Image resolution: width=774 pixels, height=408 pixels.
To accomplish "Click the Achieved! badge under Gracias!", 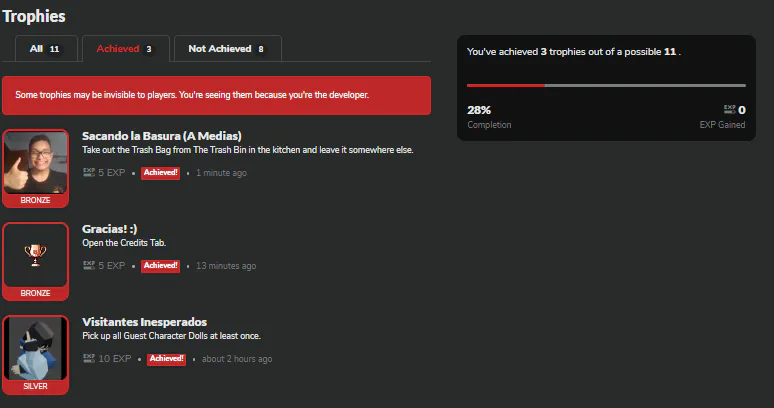I will 160,266.
